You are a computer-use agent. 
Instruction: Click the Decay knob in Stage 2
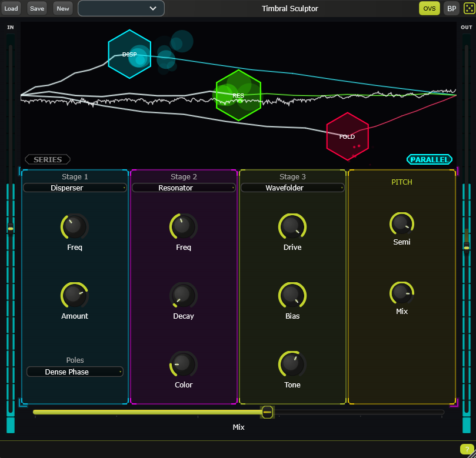[x=183, y=295]
